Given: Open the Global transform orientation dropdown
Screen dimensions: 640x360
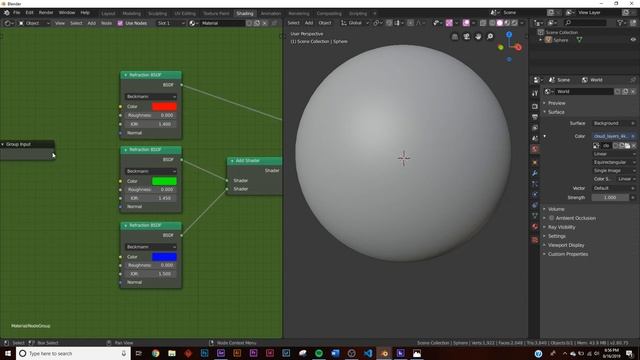Looking at the screenshot, I should click(x=355, y=23).
